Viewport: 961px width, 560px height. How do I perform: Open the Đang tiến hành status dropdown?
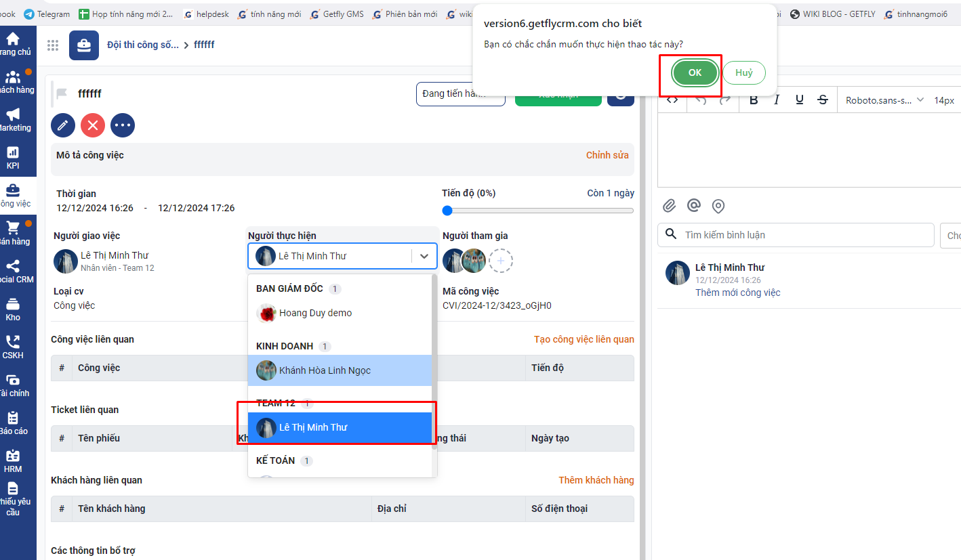pos(460,94)
